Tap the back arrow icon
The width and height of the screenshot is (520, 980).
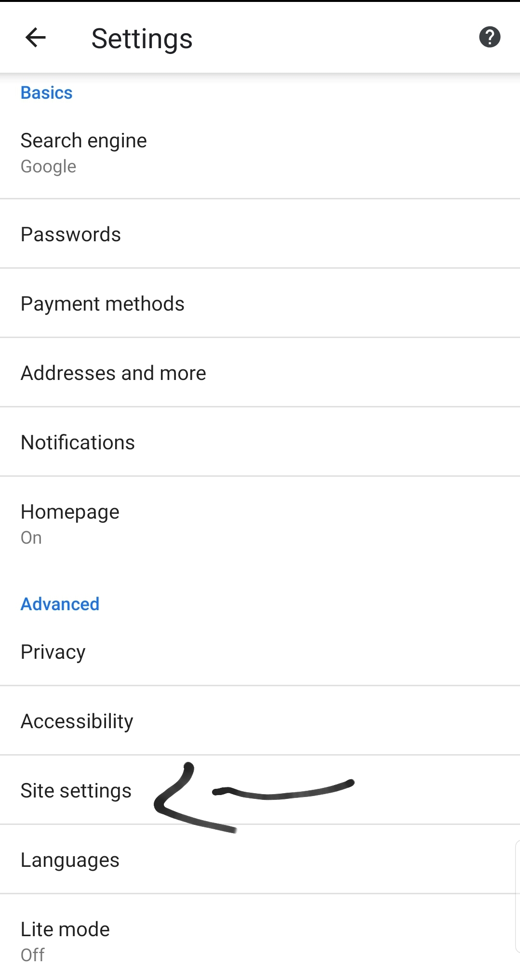point(36,38)
